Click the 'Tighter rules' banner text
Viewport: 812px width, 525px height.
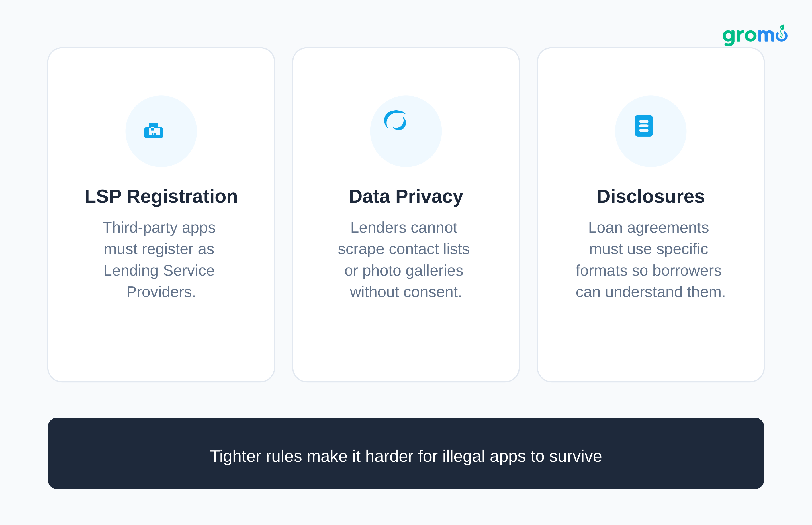point(406,456)
